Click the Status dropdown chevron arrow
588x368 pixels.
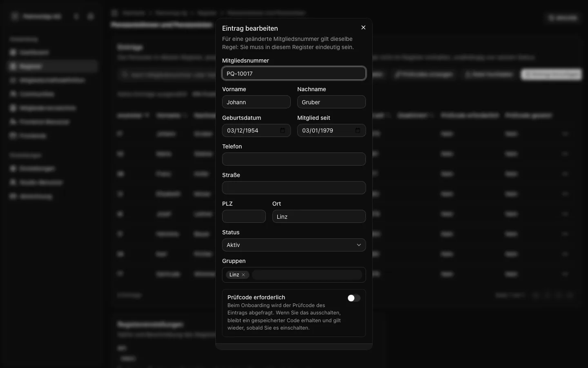(359, 245)
